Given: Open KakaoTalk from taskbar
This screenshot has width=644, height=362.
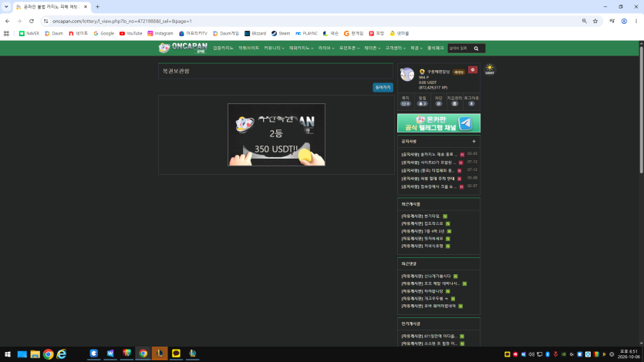Looking at the screenshot, I should click(x=176, y=354).
